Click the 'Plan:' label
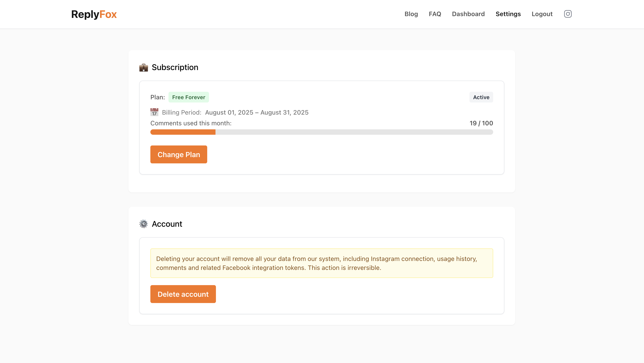The width and height of the screenshot is (644, 363). [x=158, y=97]
